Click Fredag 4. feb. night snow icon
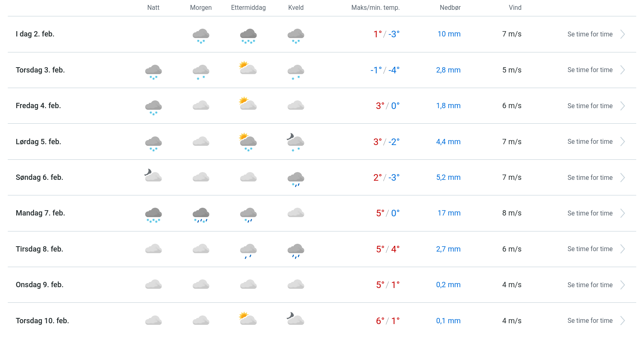Viewport: 644px width, 338px height. pos(153,107)
